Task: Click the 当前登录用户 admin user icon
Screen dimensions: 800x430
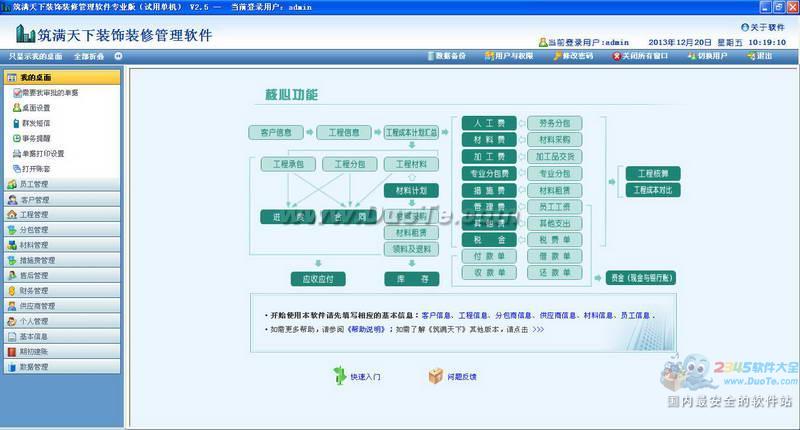Action: click(543, 42)
